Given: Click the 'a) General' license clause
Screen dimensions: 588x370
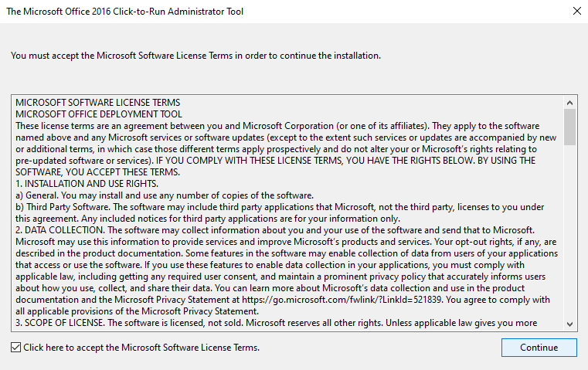Looking at the screenshot, I should coord(165,195).
